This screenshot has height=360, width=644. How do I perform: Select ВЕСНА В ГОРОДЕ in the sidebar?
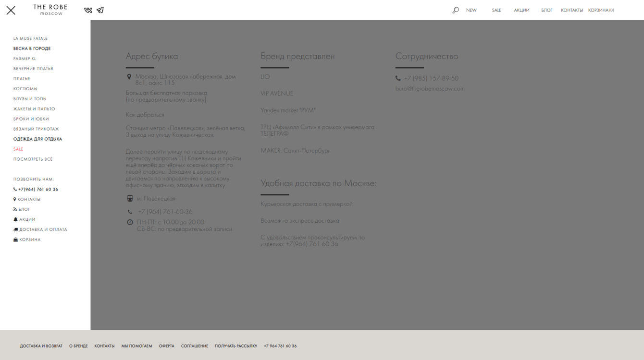coord(32,48)
